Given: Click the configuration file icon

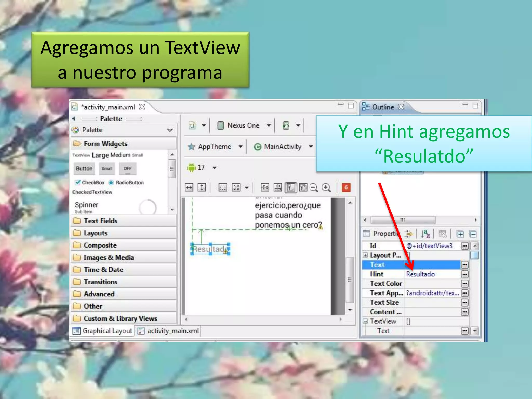Looking at the screenshot, I should (192, 125).
